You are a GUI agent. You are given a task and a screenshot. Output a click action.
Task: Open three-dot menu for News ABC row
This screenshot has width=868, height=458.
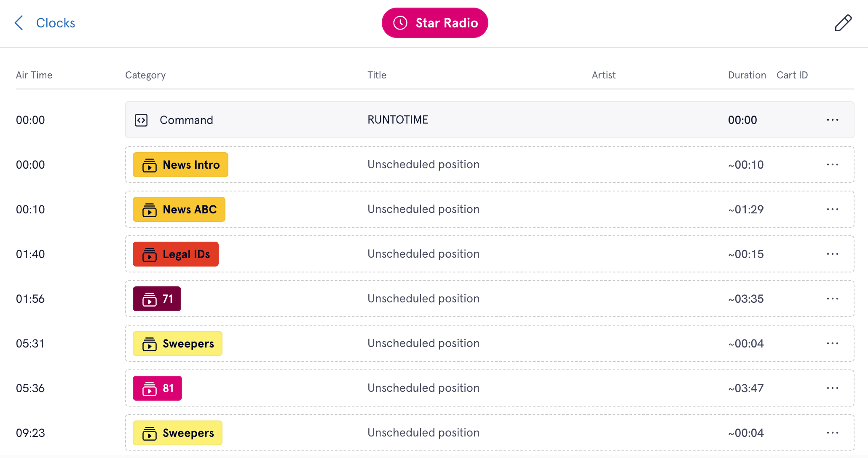833,210
